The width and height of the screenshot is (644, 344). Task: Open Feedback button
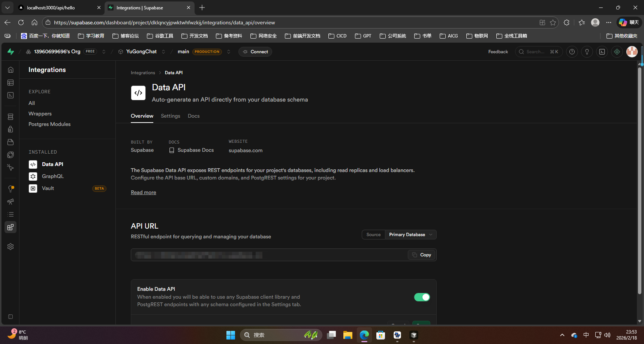pyautogui.click(x=498, y=52)
